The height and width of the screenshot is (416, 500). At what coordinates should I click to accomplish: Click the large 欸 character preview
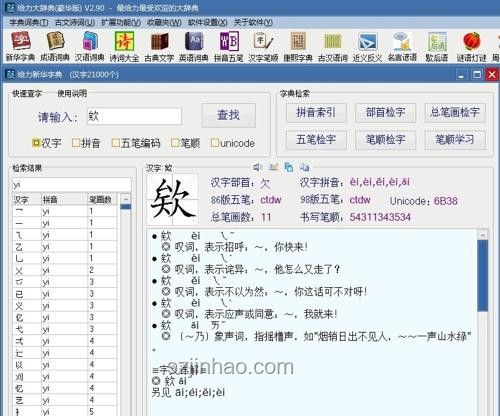173,199
